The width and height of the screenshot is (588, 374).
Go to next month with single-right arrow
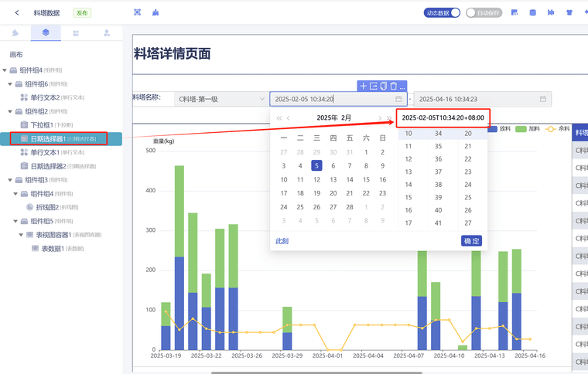click(x=380, y=118)
